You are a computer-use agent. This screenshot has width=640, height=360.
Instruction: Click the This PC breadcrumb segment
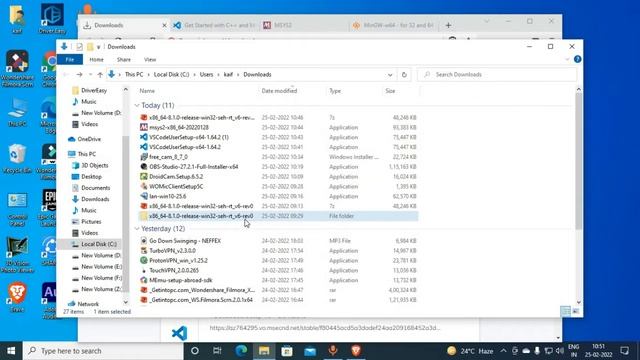click(134, 75)
